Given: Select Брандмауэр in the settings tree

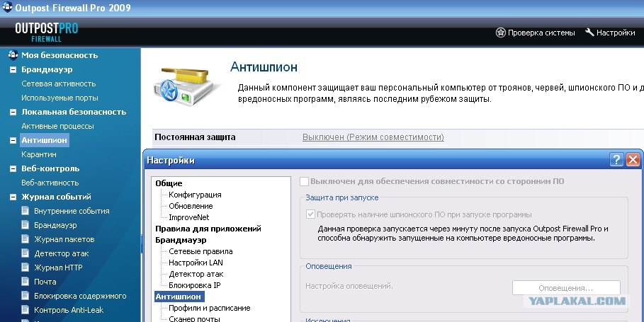Looking at the screenshot, I should pyautogui.click(x=181, y=240).
